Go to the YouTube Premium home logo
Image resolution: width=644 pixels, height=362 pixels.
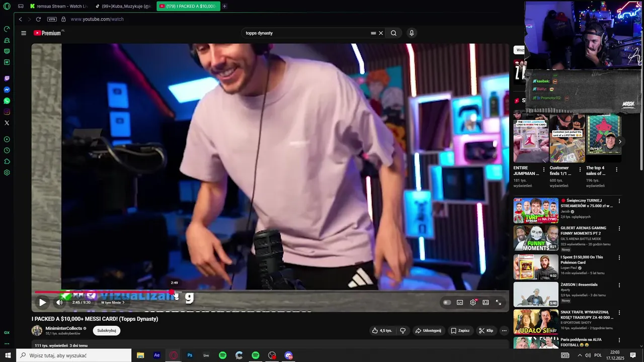48,33
